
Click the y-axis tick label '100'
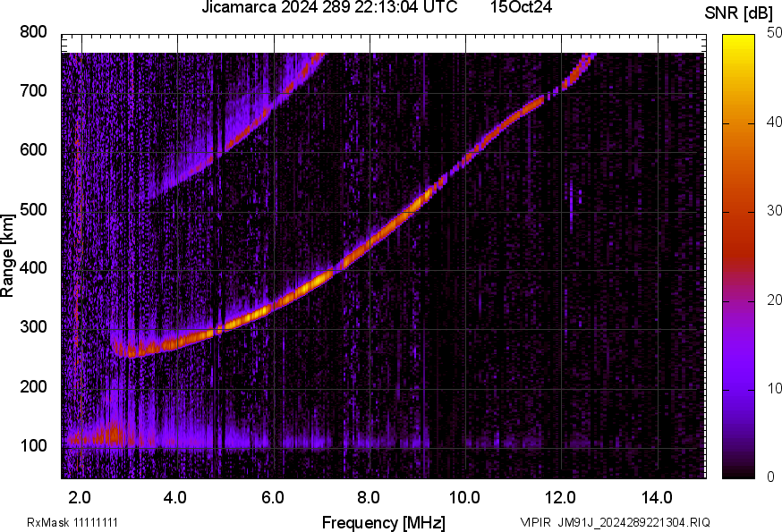(x=33, y=446)
